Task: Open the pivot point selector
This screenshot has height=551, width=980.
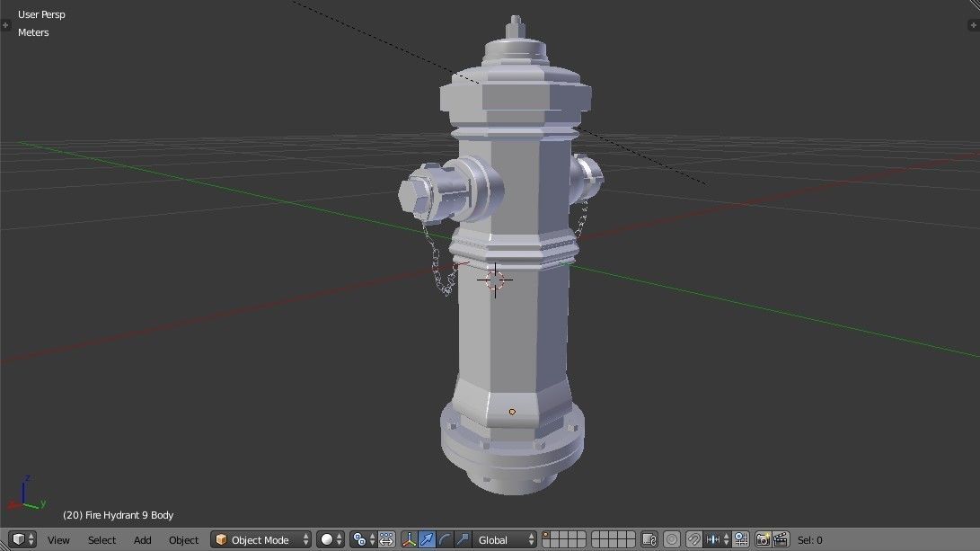Action: [363, 539]
